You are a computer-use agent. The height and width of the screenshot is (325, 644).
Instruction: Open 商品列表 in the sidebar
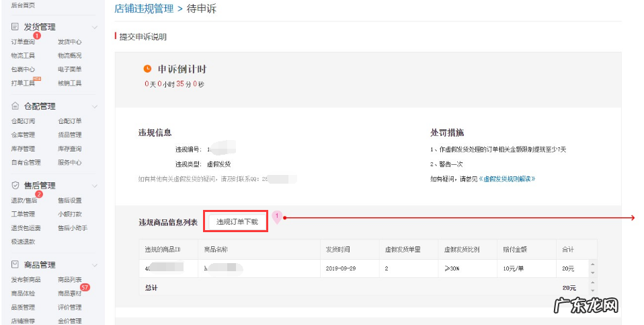tap(70, 280)
